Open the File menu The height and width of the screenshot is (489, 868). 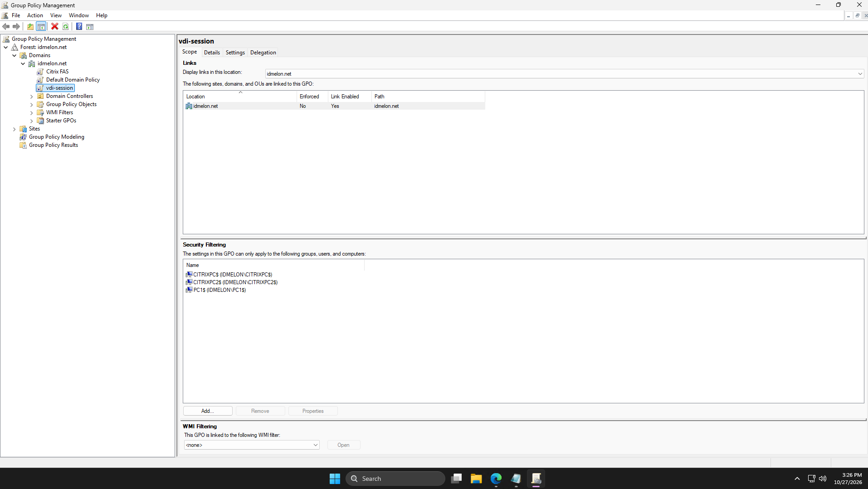16,15
